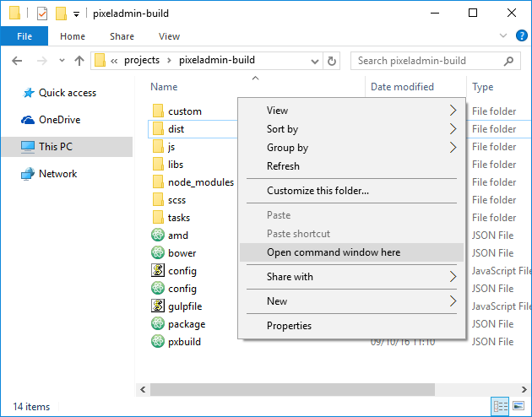532x417 pixels.
Task: Click the Name column header
Action: click(x=164, y=87)
